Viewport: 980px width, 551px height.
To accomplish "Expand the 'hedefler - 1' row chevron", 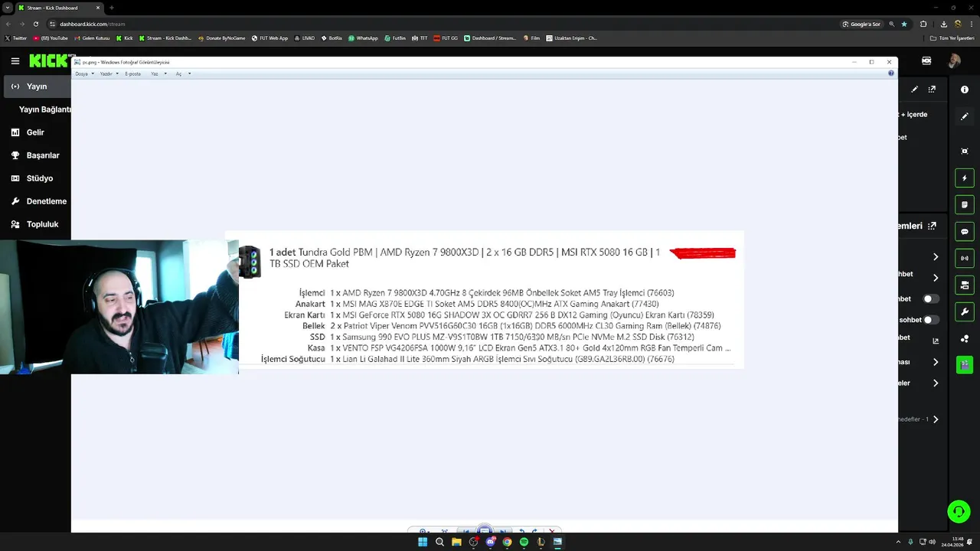I will point(936,419).
